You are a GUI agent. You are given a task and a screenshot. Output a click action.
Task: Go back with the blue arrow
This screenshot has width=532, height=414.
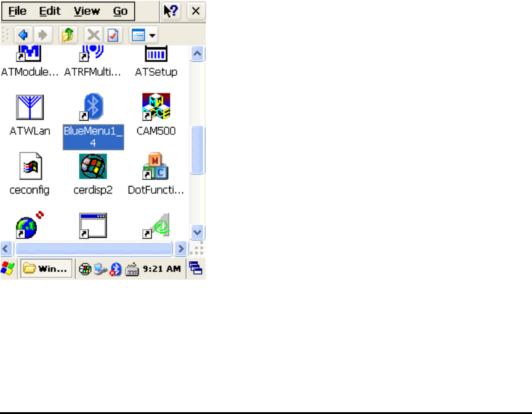point(23,34)
